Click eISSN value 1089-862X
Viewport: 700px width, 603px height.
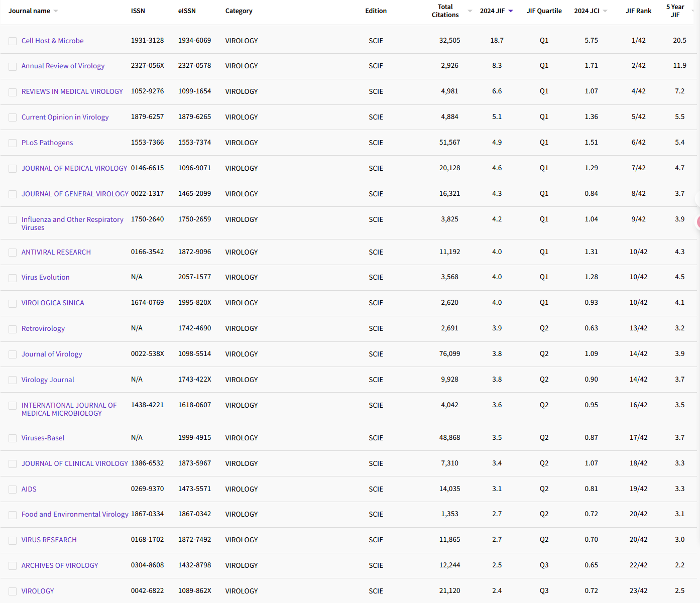coord(194,590)
